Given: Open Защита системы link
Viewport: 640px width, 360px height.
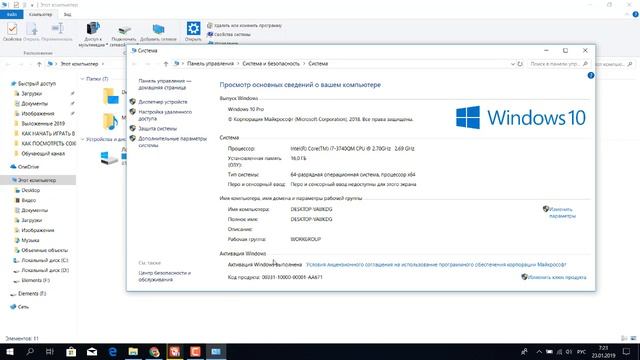Looking at the screenshot, I should click(157, 128).
